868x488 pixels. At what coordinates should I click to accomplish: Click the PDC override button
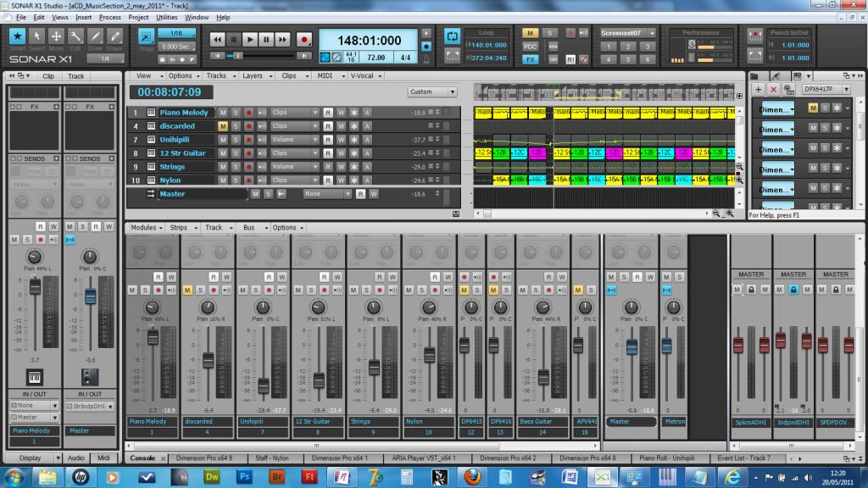pyautogui.click(x=531, y=46)
